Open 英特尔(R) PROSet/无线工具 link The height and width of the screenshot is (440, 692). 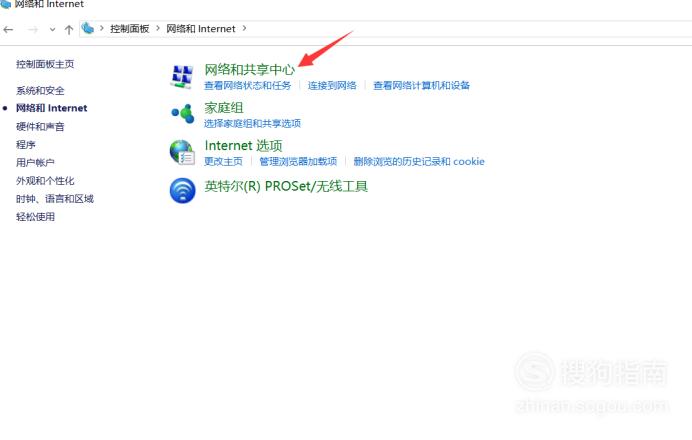[286, 186]
